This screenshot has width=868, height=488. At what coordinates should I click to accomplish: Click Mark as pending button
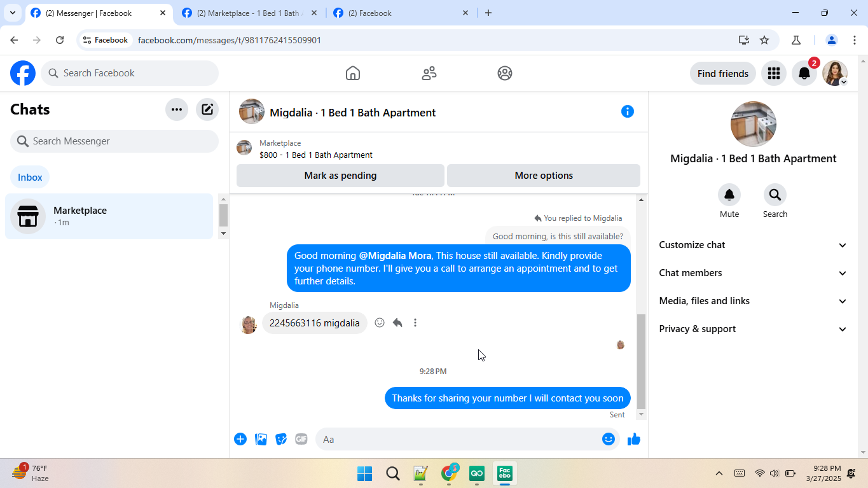pos(340,176)
